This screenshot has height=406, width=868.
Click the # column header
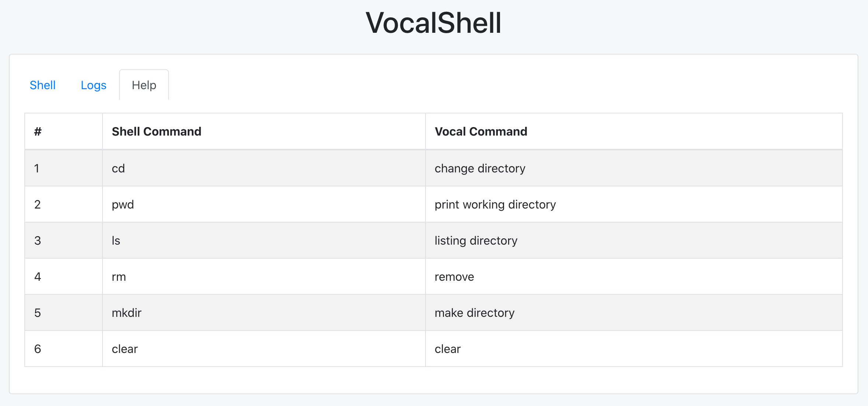[38, 132]
